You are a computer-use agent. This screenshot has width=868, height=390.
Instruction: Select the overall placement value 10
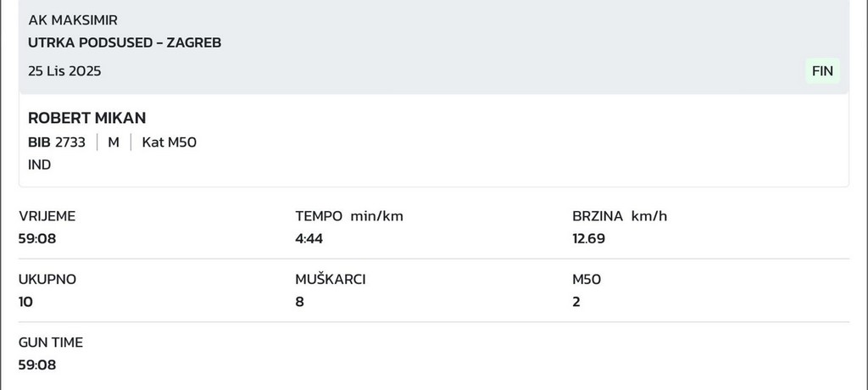tap(26, 301)
